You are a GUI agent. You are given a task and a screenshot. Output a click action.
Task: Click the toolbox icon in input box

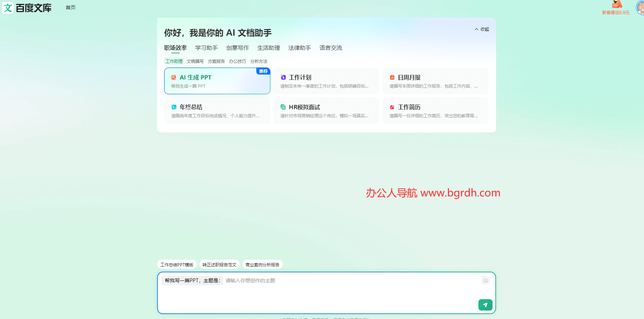pyautogui.click(x=486, y=280)
